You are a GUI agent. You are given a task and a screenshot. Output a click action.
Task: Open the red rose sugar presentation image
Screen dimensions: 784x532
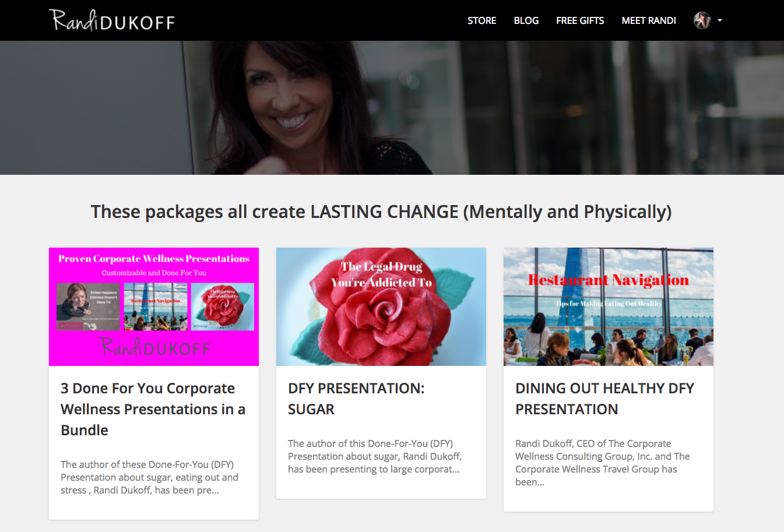pyautogui.click(x=381, y=306)
